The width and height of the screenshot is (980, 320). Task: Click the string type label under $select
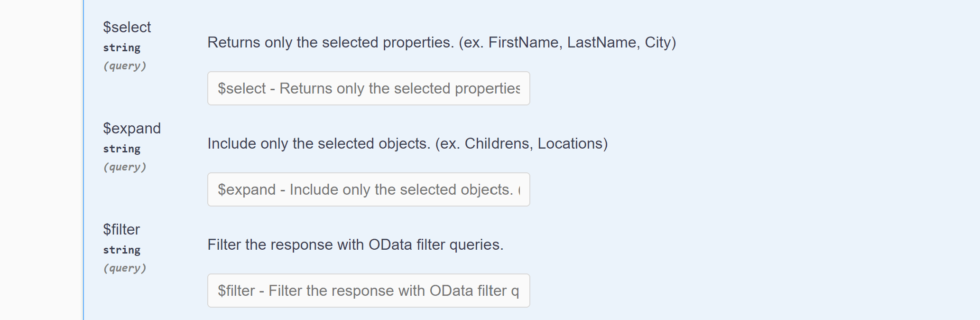pyautogui.click(x=121, y=47)
